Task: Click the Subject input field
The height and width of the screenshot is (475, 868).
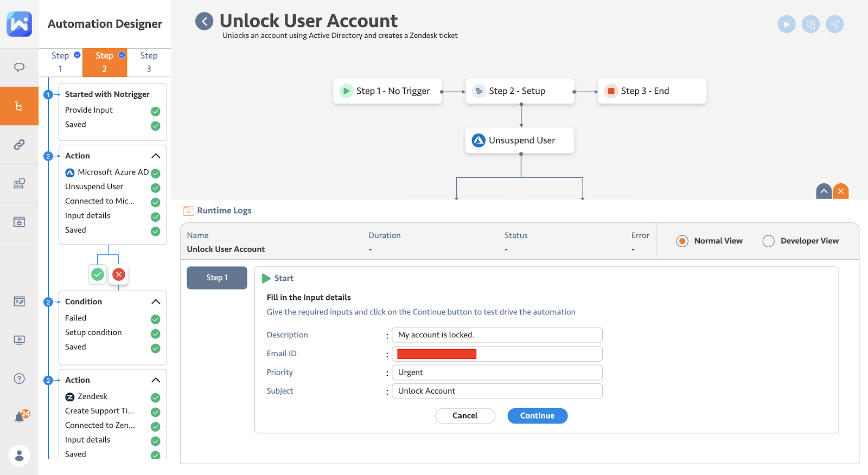Action: coord(497,391)
